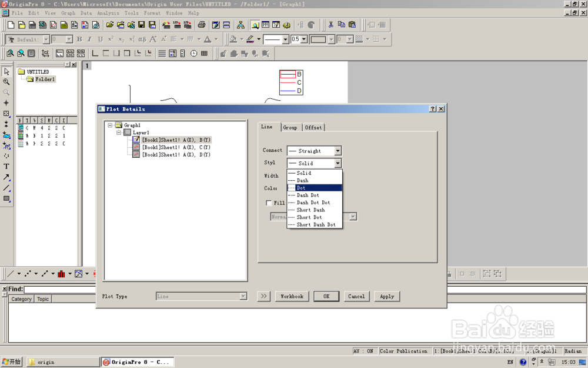Toggle Bold text formatting button
The height and width of the screenshot is (368, 588).
79,39
